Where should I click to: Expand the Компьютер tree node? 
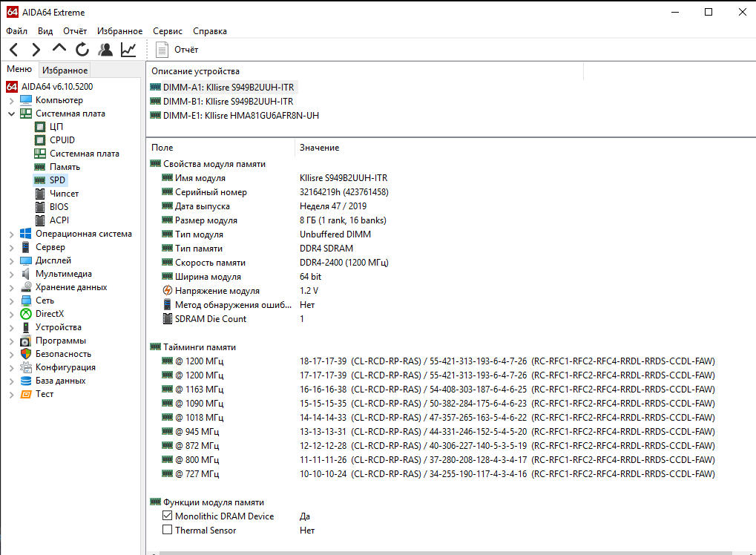12,101
